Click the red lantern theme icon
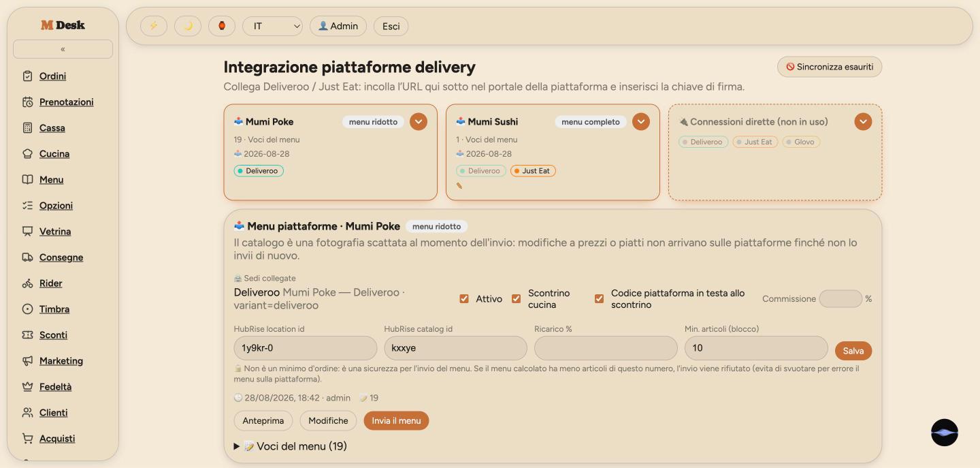The height and width of the screenshot is (468, 980). click(222, 26)
